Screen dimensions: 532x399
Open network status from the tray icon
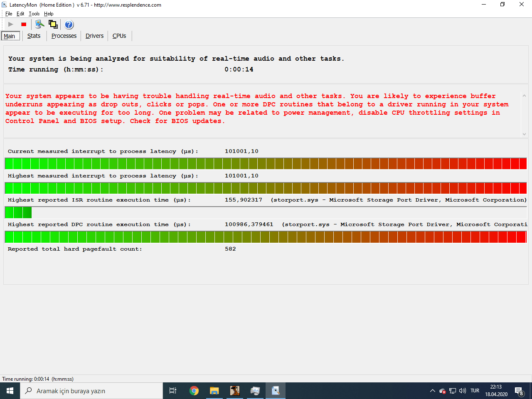pyautogui.click(x=453, y=391)
